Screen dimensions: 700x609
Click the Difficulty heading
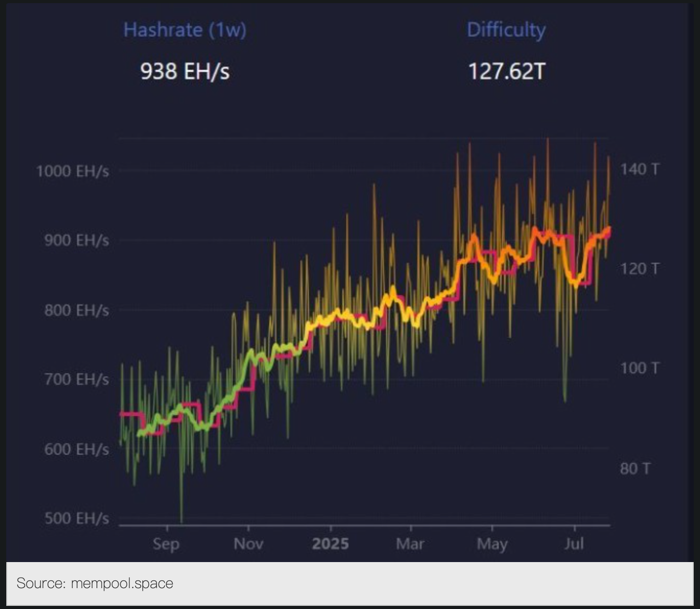point(506,30)
